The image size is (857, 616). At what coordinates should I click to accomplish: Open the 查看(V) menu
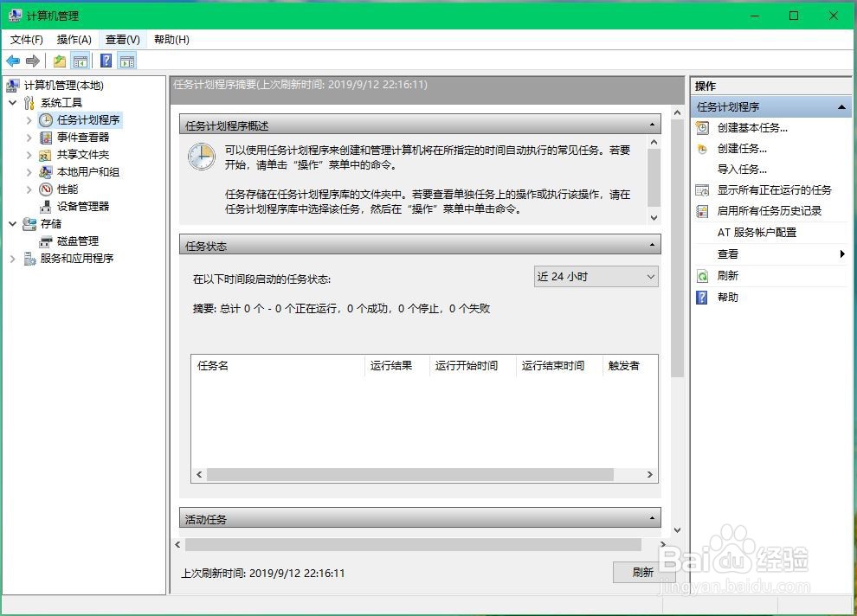point(122,39)
